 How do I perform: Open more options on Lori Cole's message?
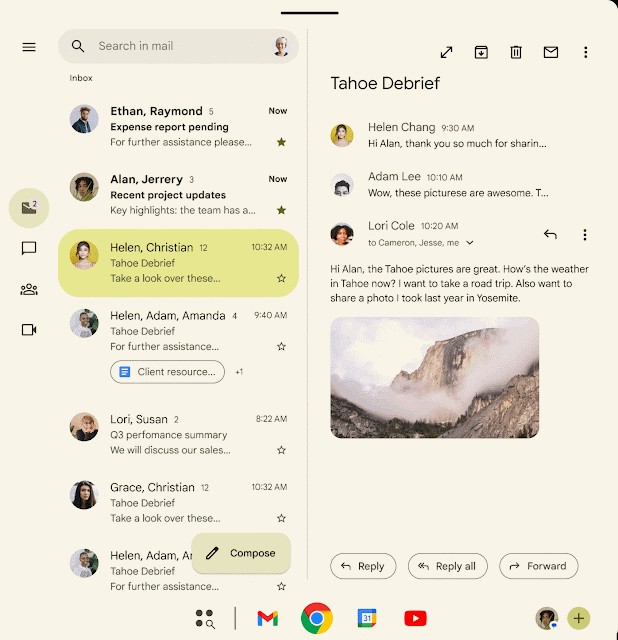[585, 235]
